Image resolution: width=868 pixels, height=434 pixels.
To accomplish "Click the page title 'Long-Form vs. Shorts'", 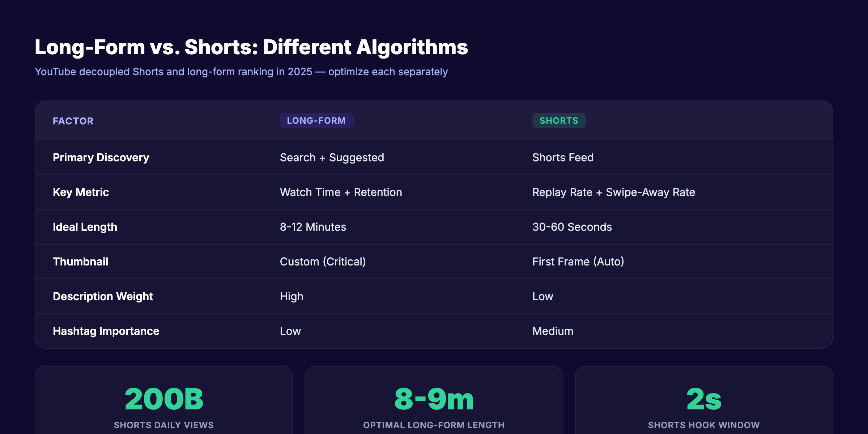I will coord(251,47).
